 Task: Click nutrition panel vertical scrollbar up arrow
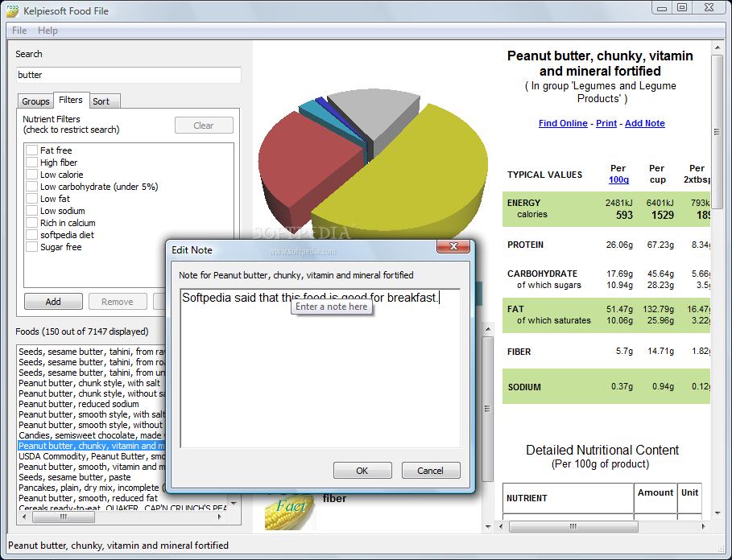pos(717,47)
